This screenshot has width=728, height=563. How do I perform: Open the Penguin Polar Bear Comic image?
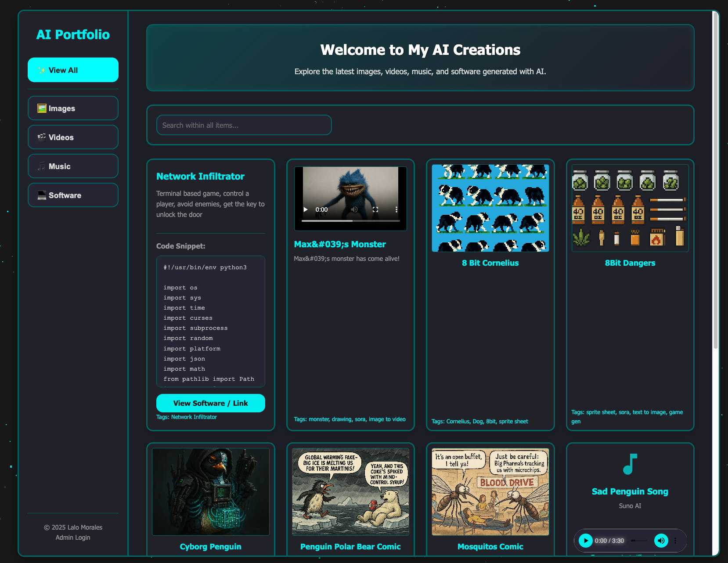[350, 492]
